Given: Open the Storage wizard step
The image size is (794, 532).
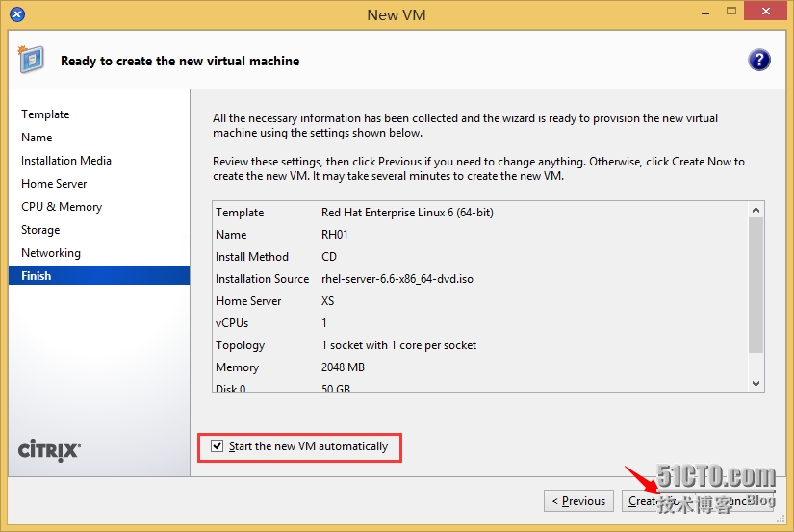Looking at the screenshot, I should (40, 230).
